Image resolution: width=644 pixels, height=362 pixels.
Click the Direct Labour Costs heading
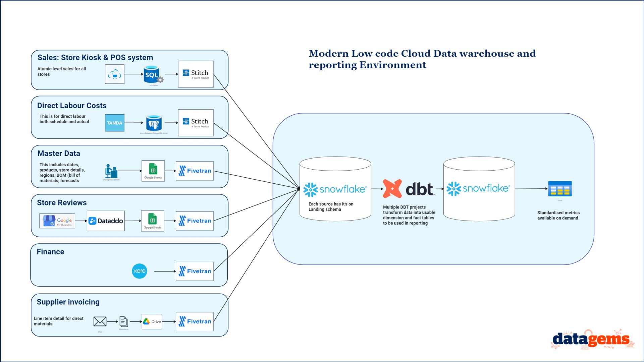[x=72, y=106]
